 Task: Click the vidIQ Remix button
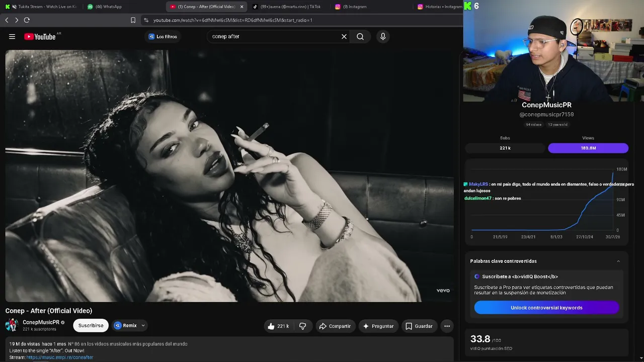[x=125, y=326]
